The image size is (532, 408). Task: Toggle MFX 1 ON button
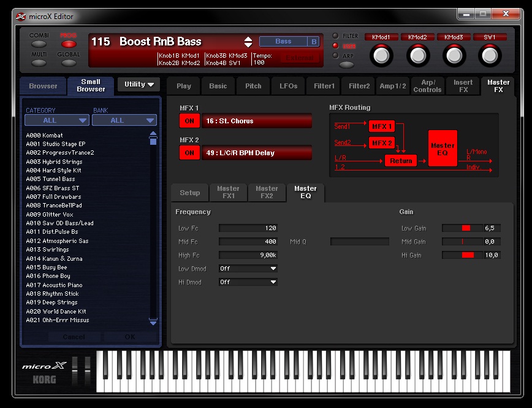point(189,121)
